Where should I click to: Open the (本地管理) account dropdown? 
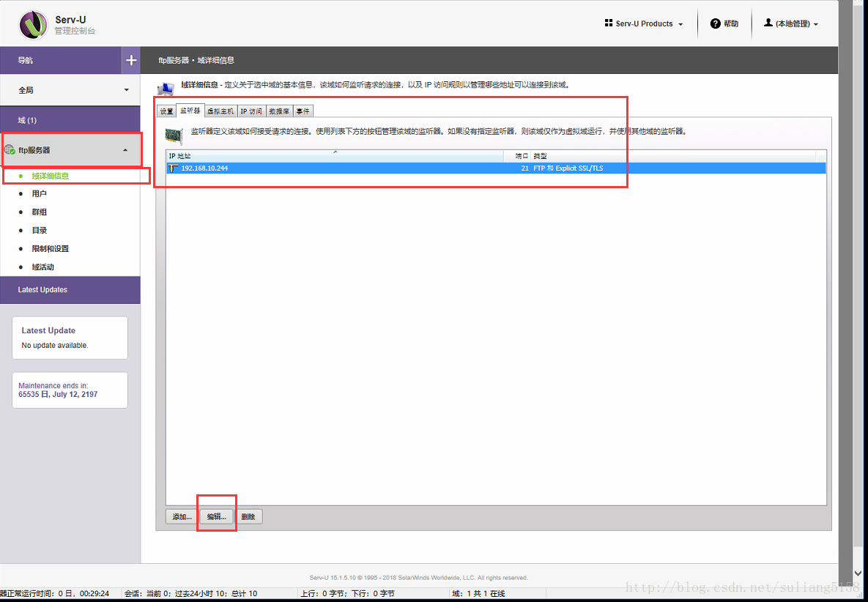point(790,23)
